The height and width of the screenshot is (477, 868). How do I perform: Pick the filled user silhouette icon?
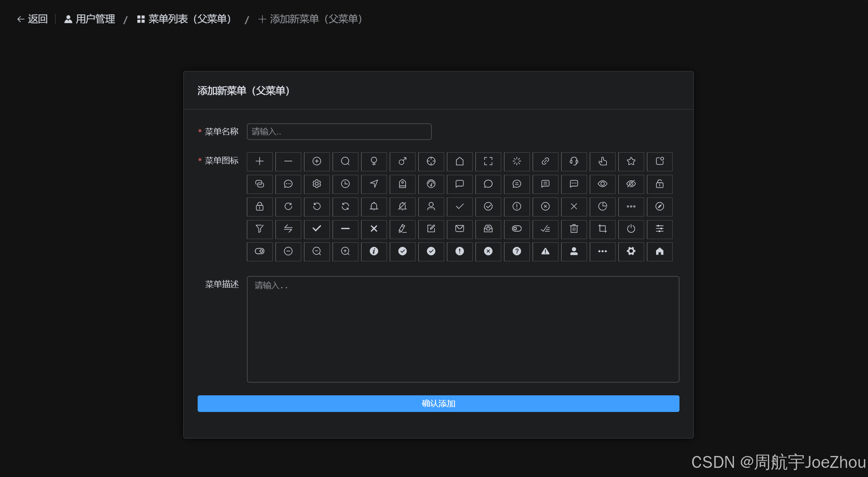click(574, 251)
